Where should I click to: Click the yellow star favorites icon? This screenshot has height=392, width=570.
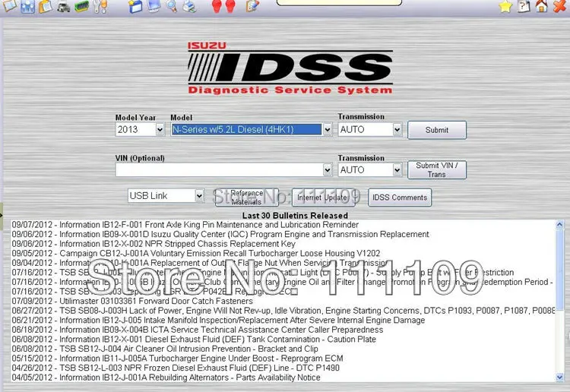[505, 6]
